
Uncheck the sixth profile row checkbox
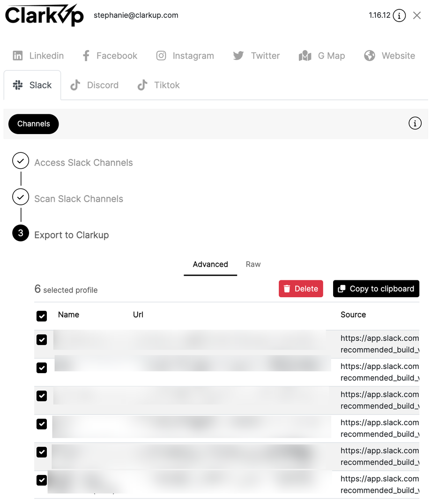click(42, 480)
